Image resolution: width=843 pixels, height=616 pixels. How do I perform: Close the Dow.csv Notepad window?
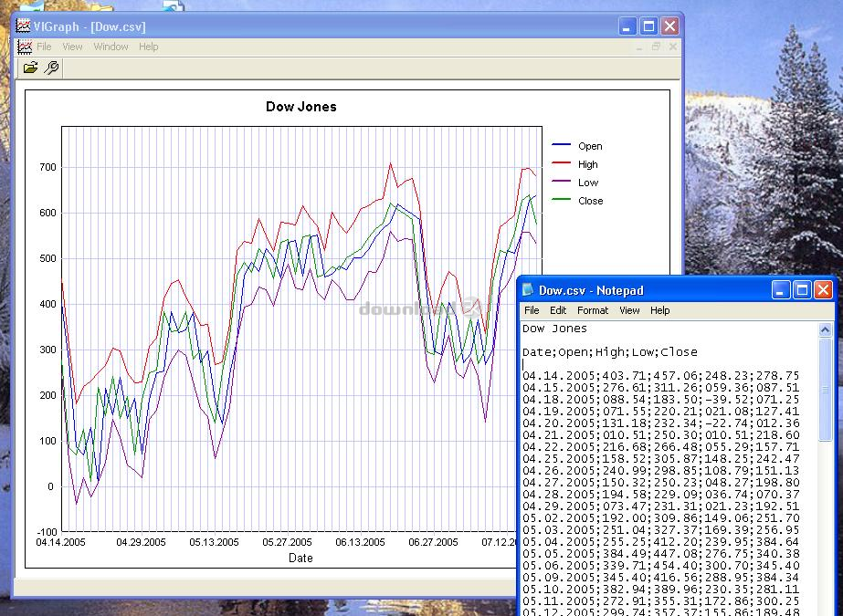pos(824,290)
